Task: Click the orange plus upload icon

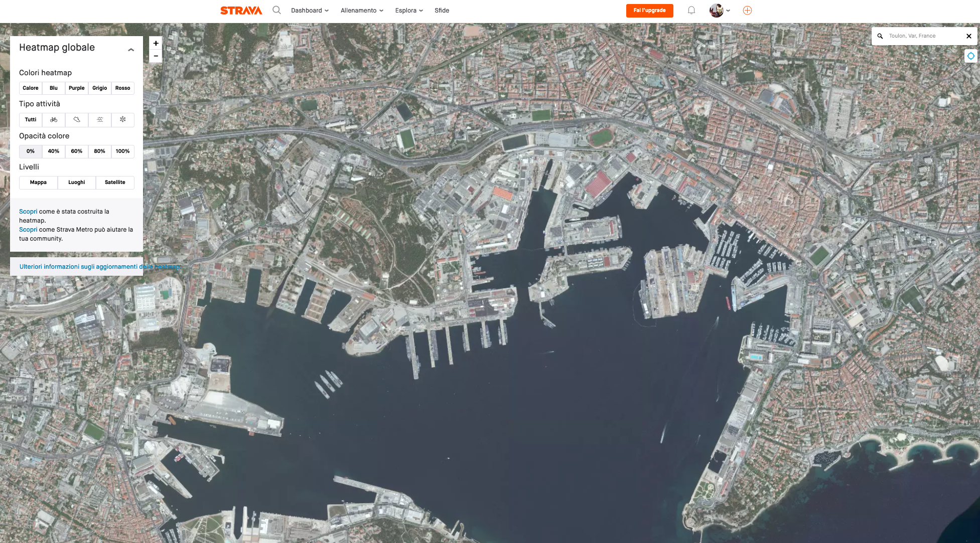Action: (747, 10)
